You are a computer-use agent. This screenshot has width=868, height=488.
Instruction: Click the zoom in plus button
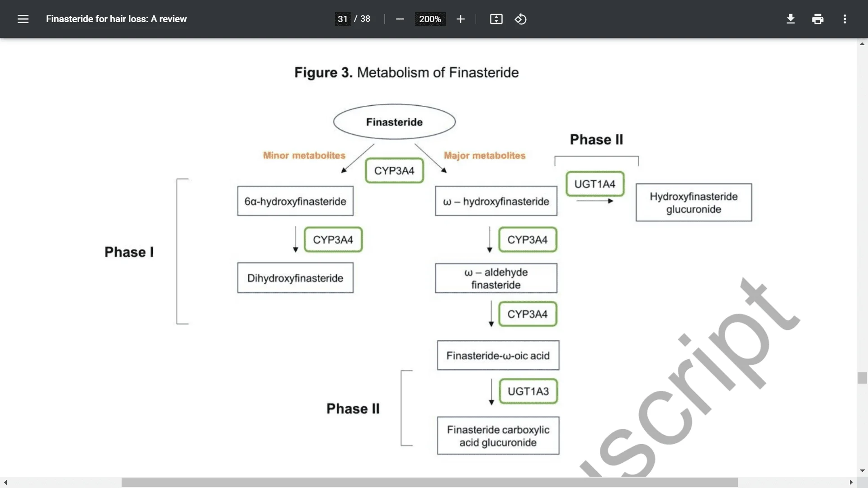(459, 19)
